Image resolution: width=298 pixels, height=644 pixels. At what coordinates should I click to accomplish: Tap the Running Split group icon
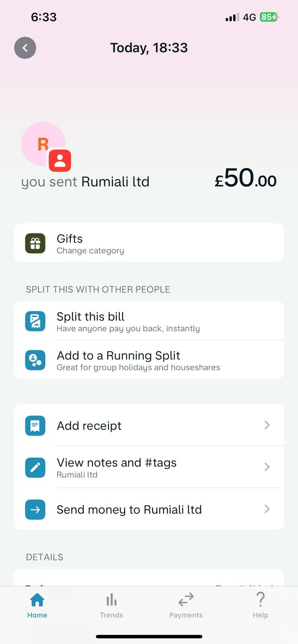tap(35, 360)
